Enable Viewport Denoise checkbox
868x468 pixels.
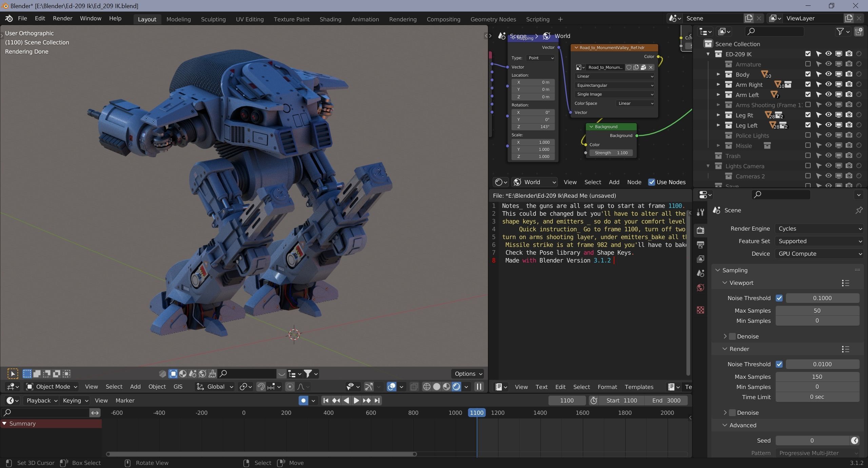[732, 336]
